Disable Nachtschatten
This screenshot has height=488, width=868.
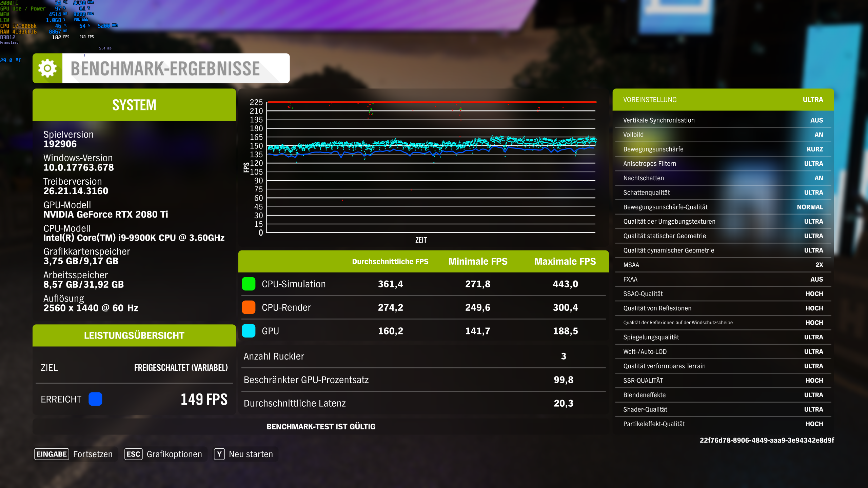point(723,178)
